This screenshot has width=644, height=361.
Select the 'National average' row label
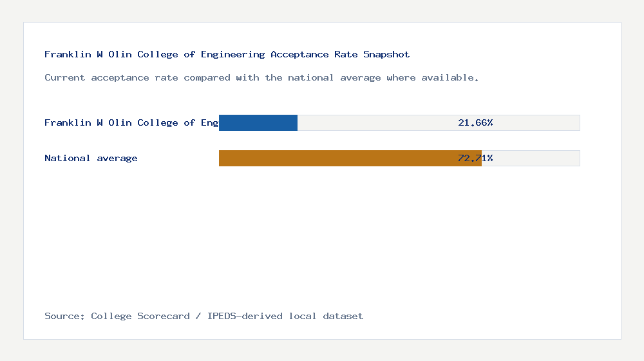tap(91, 158)
